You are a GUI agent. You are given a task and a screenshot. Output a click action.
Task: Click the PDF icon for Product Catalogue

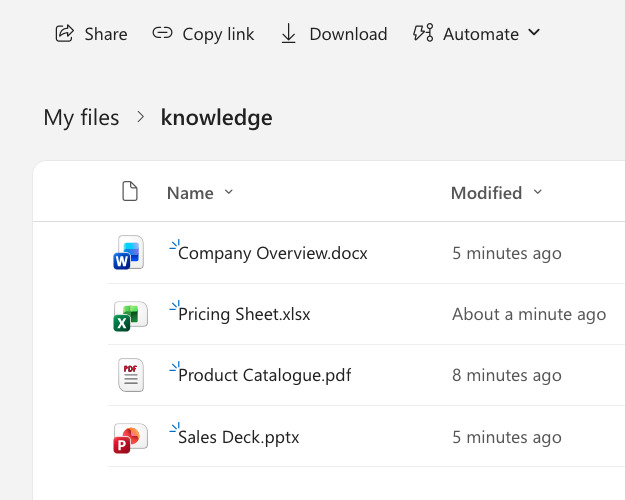131,375
